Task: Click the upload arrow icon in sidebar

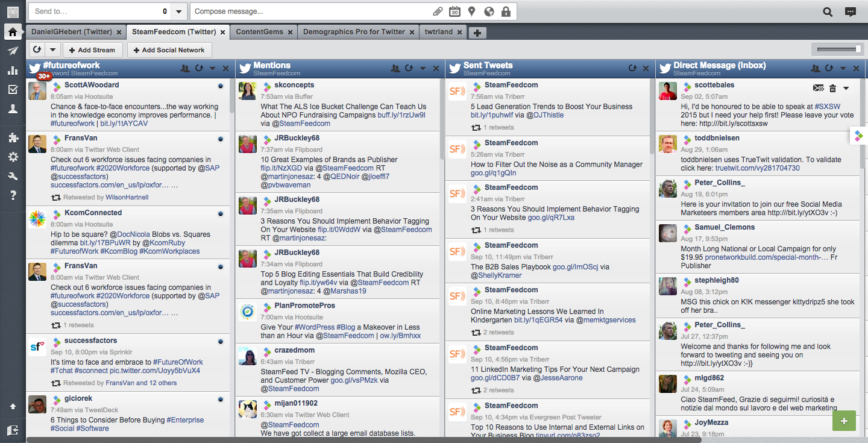Action: coord(13,407)
